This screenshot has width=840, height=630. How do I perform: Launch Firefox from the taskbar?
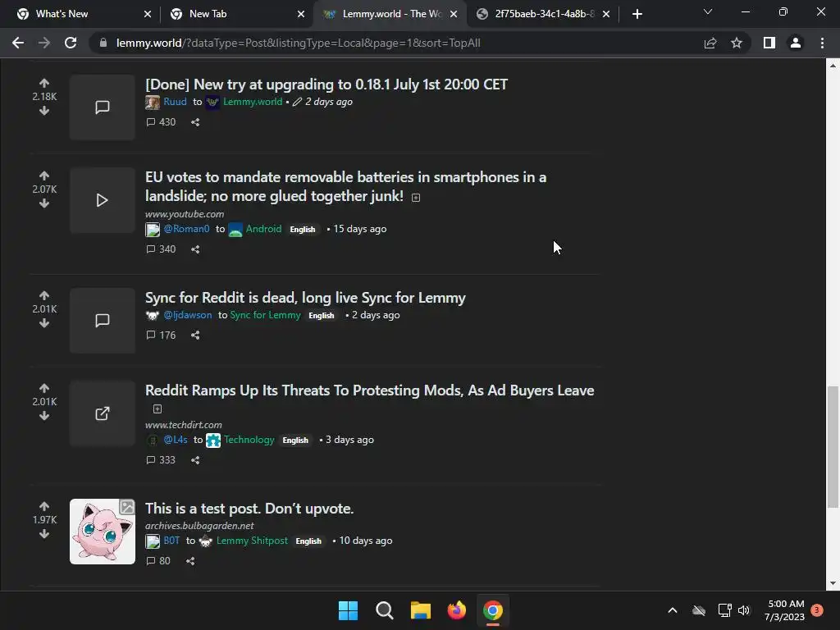pos(456,610)
